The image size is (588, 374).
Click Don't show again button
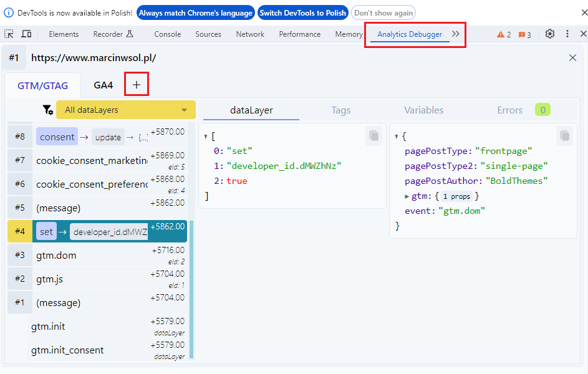pos(383,12)
